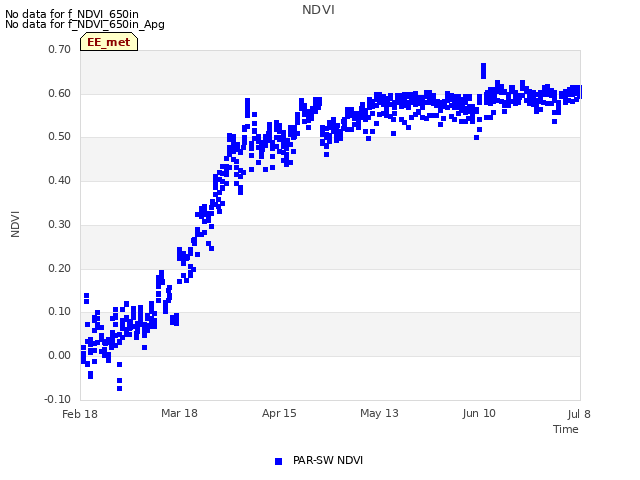Screen dimensions: 640x480
Task: Click the lowest data point near -0.07
Action: point(119,388)
